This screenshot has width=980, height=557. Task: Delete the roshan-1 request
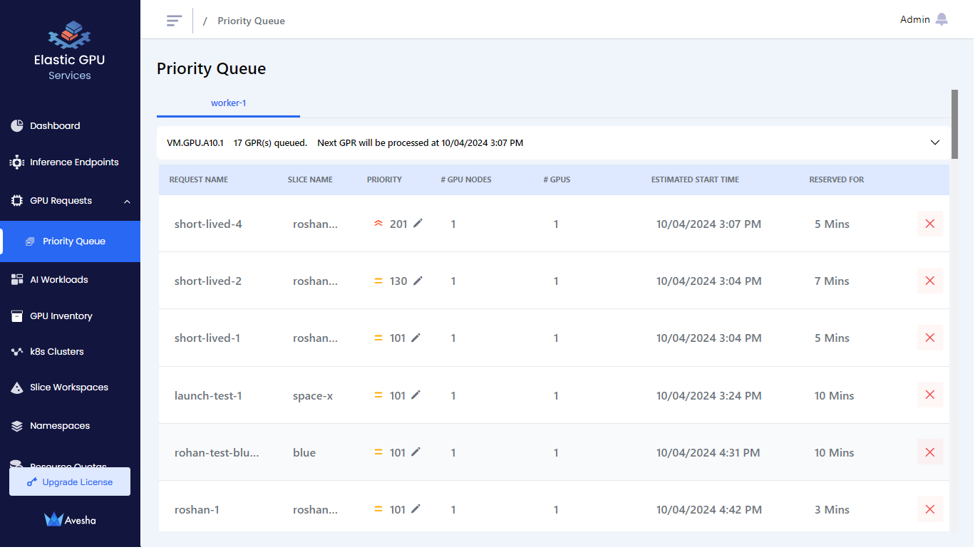pyautogui.click(x=929, y=509)
